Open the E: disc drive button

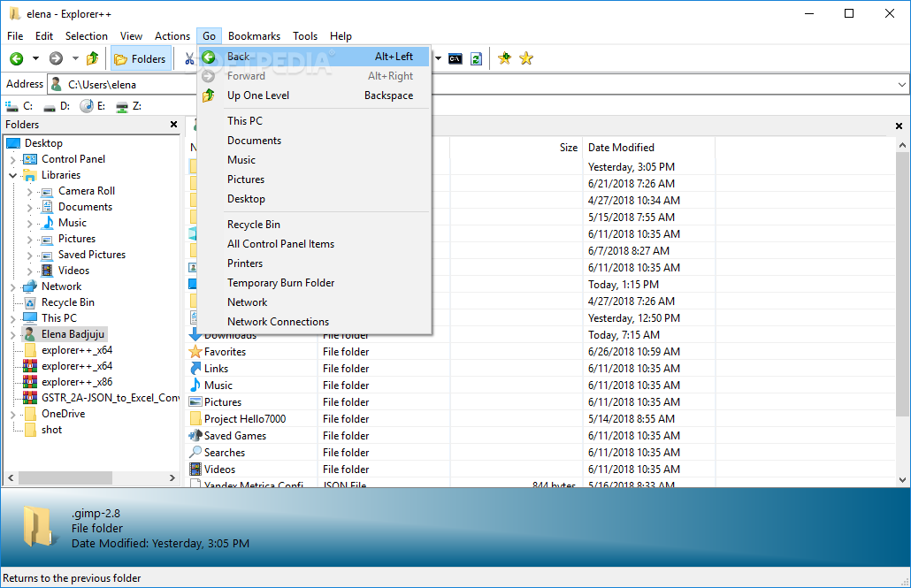(x=93, y=106)
